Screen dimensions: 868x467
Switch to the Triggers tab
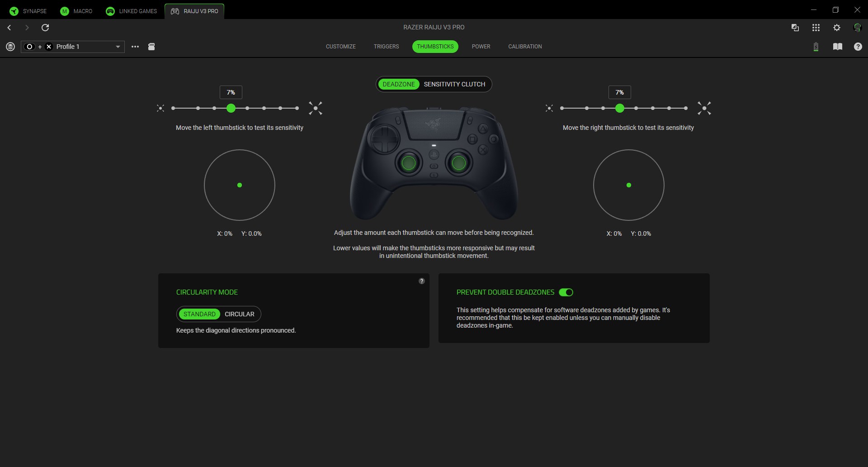(x=386, y=47)
